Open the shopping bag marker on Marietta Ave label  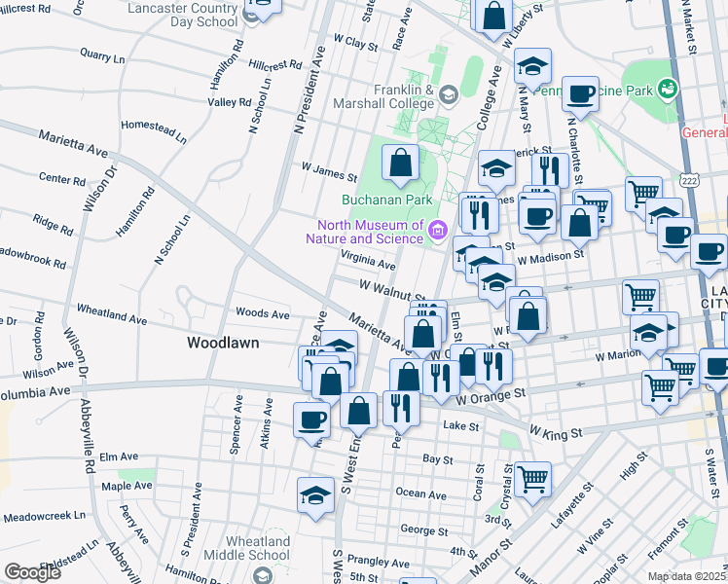pyautogui.click(x=423, y=334)
